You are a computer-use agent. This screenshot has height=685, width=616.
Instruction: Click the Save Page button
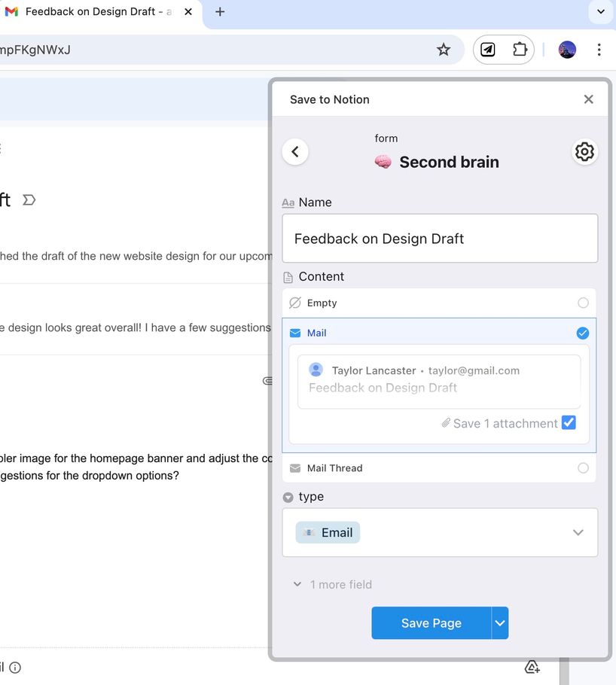[431, 623]
